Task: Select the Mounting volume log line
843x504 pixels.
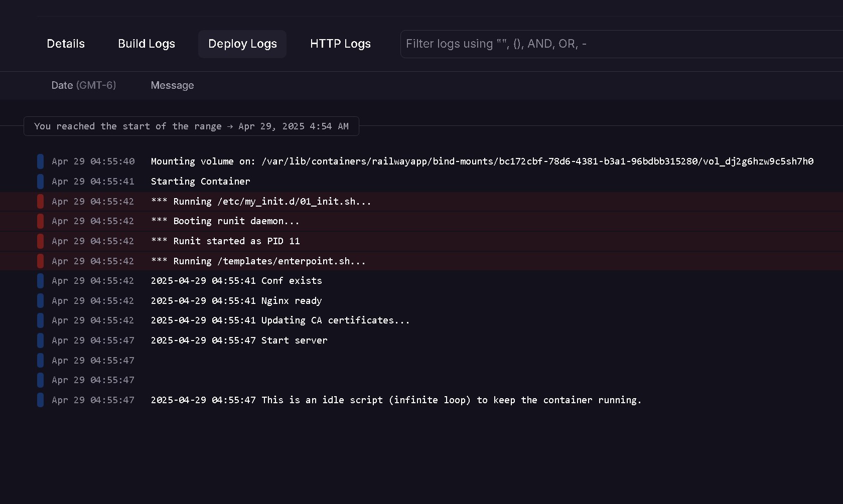Action: coord(421,161)
